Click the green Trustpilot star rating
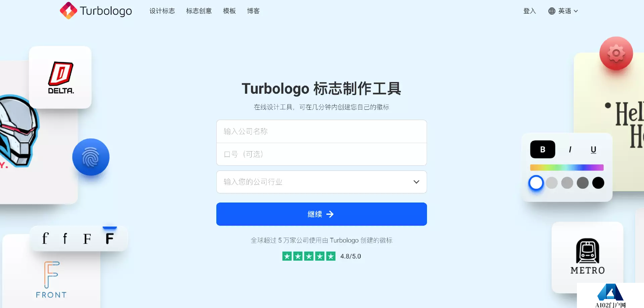 pos(309,256)
